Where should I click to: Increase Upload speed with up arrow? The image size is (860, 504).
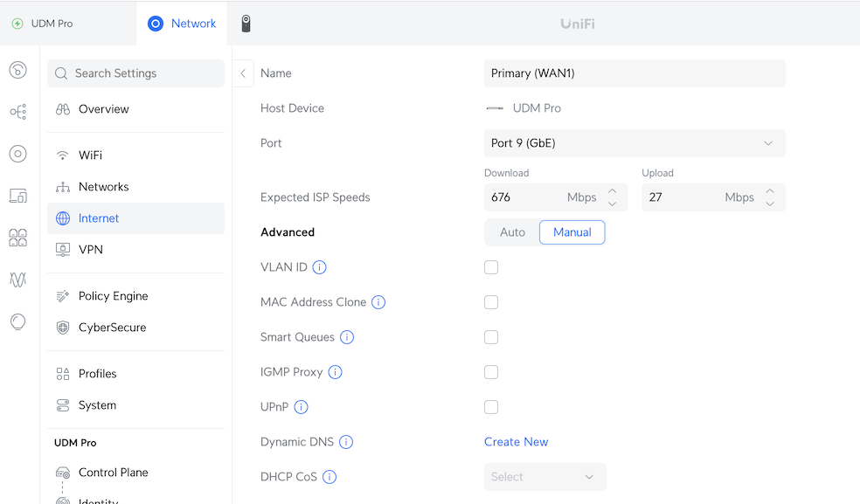[x=770, y=190]
